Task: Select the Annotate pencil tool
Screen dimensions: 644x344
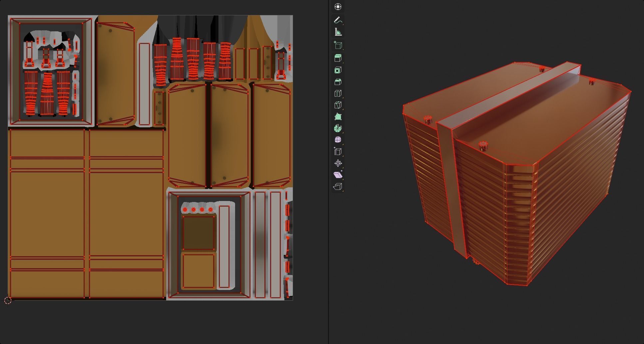Action: pyautogui.click(x=338, y=20)
